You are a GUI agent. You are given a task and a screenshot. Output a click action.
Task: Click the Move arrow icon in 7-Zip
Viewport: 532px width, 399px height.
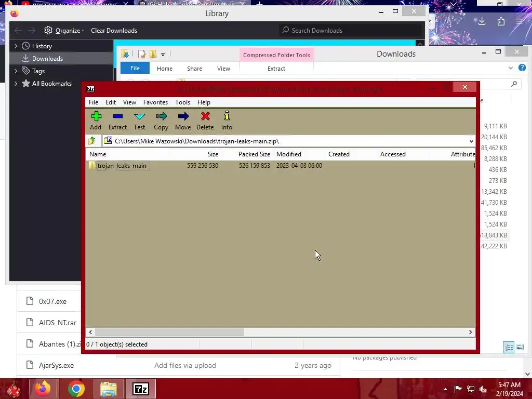coord(183,121)
